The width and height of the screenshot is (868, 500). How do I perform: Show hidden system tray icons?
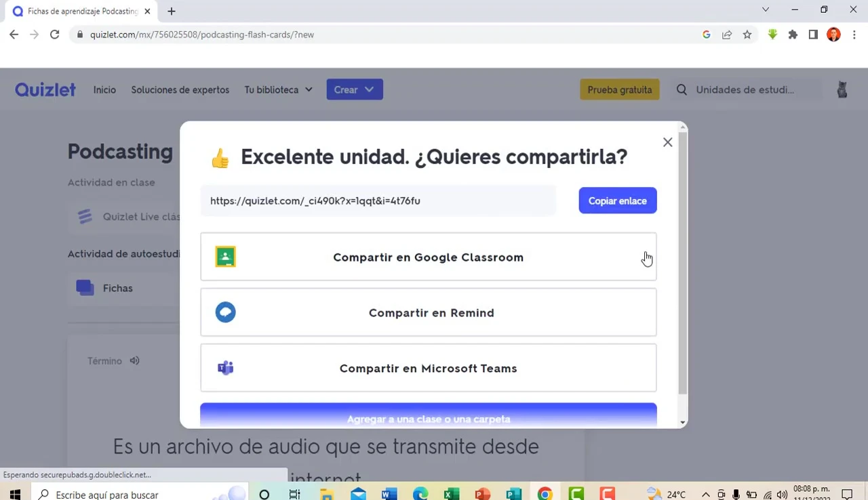pos(706,494)
